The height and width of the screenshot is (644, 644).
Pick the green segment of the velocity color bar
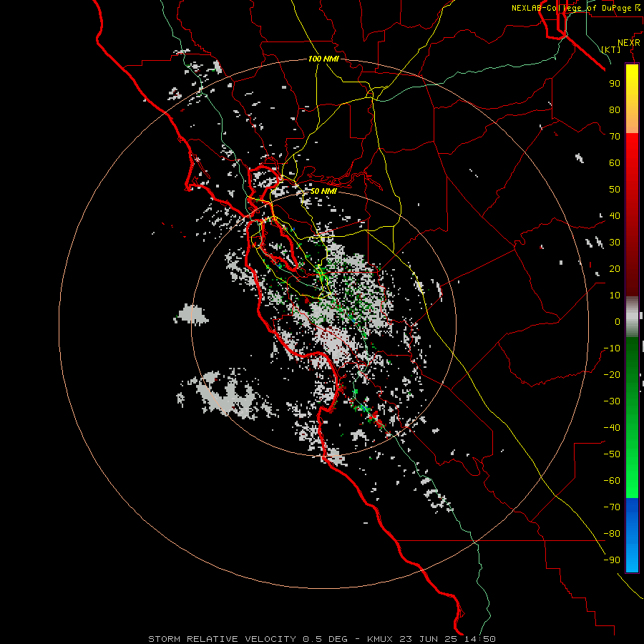coord(632,417)
